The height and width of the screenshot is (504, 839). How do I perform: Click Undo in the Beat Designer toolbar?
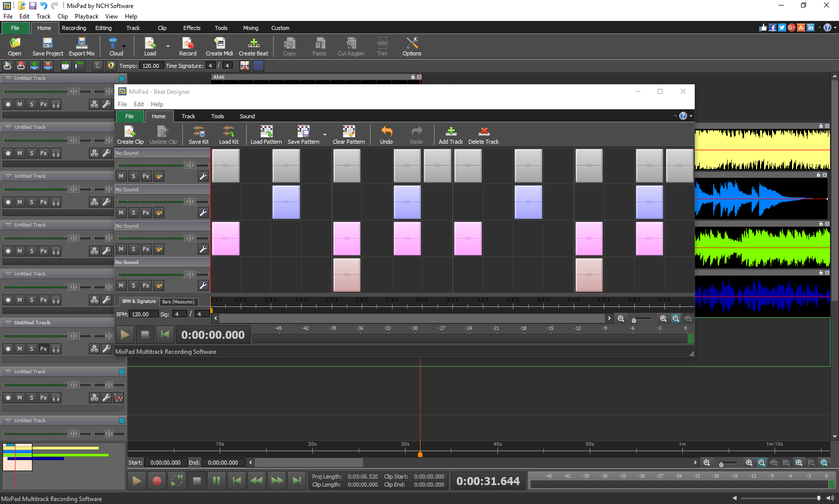click(x=386, y=134)
